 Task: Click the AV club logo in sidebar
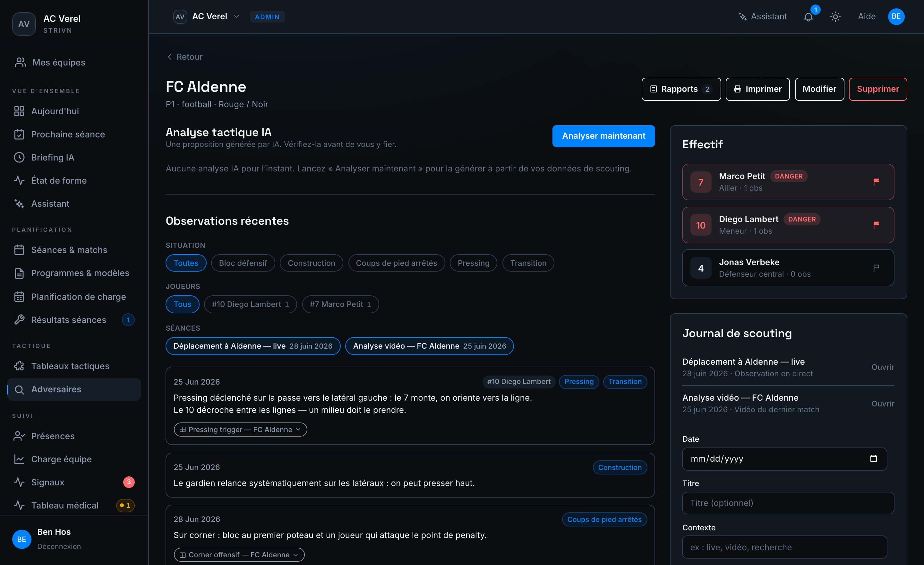pos(24,24)
